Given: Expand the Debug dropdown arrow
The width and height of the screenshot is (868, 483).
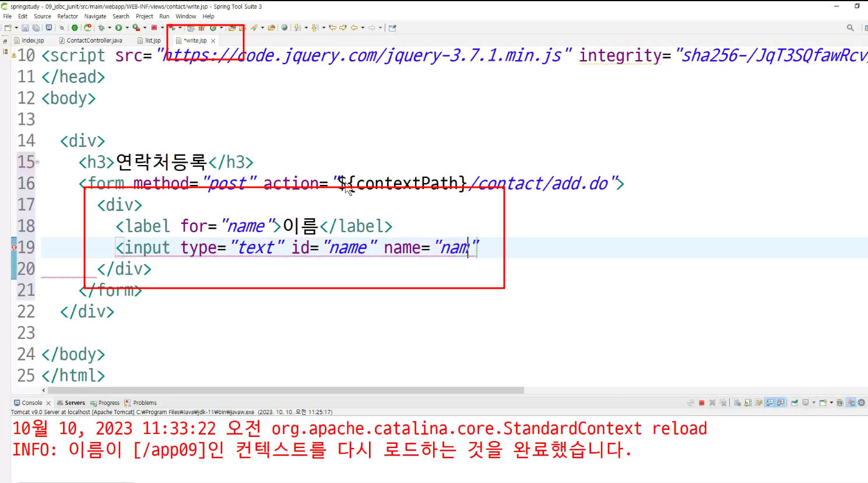Looking at the screenshot, I should coord(110,27).
